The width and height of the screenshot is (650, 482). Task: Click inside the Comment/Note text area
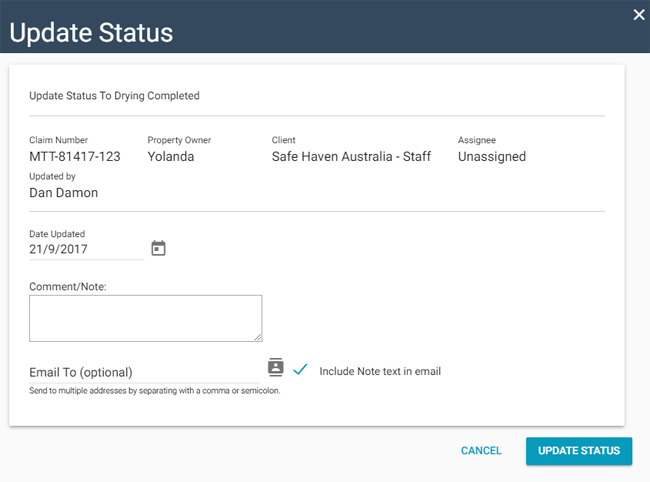tap(145, 318)
